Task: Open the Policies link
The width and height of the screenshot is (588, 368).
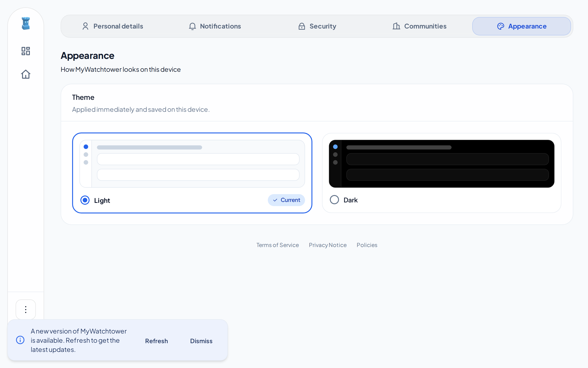Action: [367, 245]
